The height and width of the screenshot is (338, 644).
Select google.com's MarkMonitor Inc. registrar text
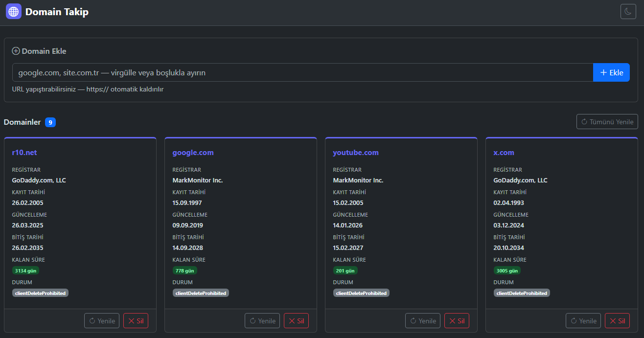click(198, 180)
